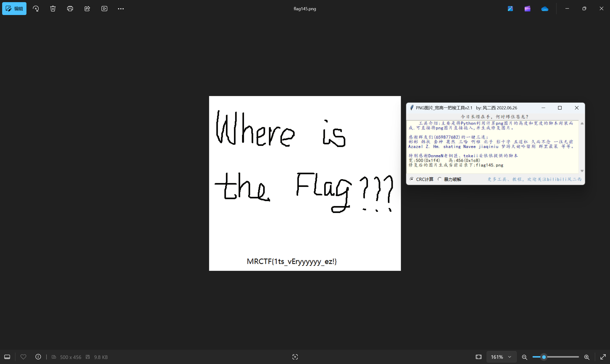Toggle the filmstrip view icon in status bar

coord(7,357)
